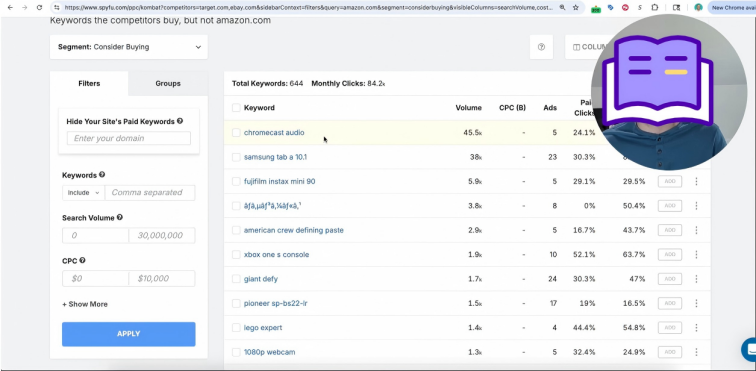Open more options for xbox one s console
Screen dimensions: 756x371
click(x=696, y=254)
